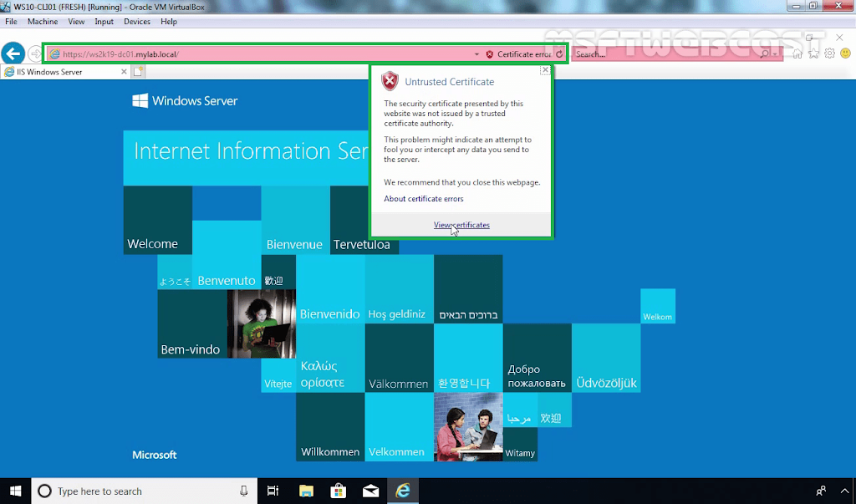Open the IE Home icon
This screenshot has height=504, width=856.
(x=797, y=53)
